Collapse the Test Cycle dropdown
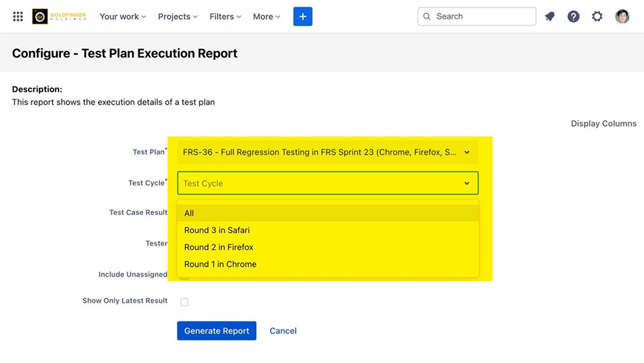 pos(467,184)
